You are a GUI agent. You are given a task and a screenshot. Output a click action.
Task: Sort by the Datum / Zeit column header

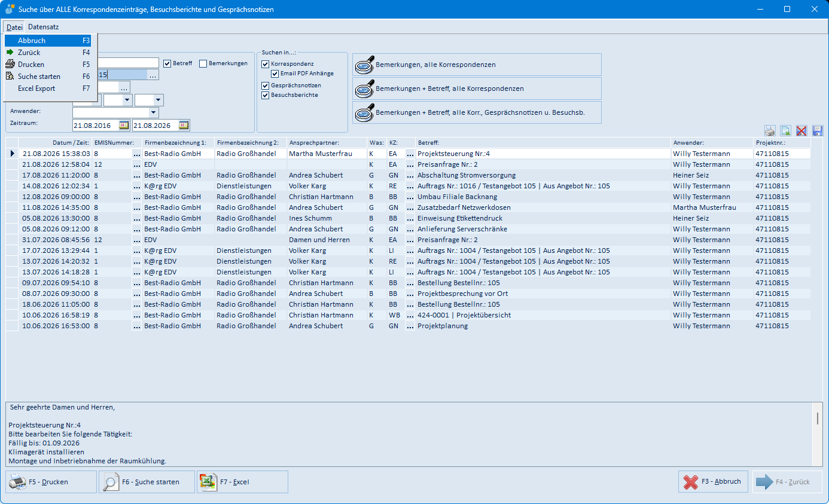tap(55, 143)
